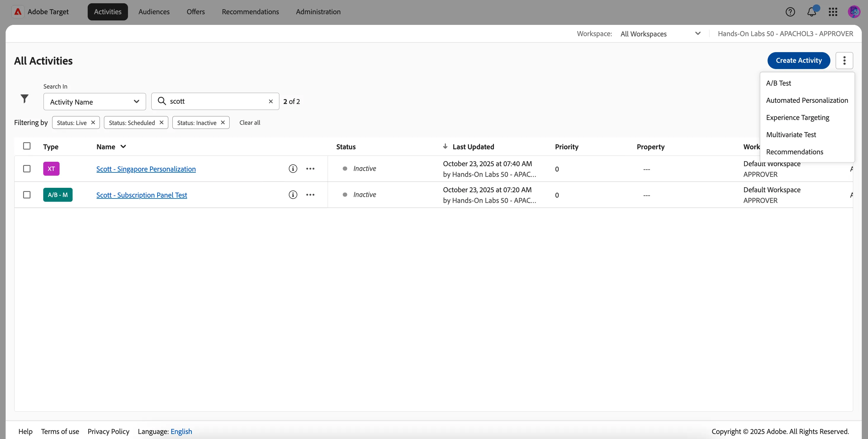Open the Administration tab

pos(318,12)
